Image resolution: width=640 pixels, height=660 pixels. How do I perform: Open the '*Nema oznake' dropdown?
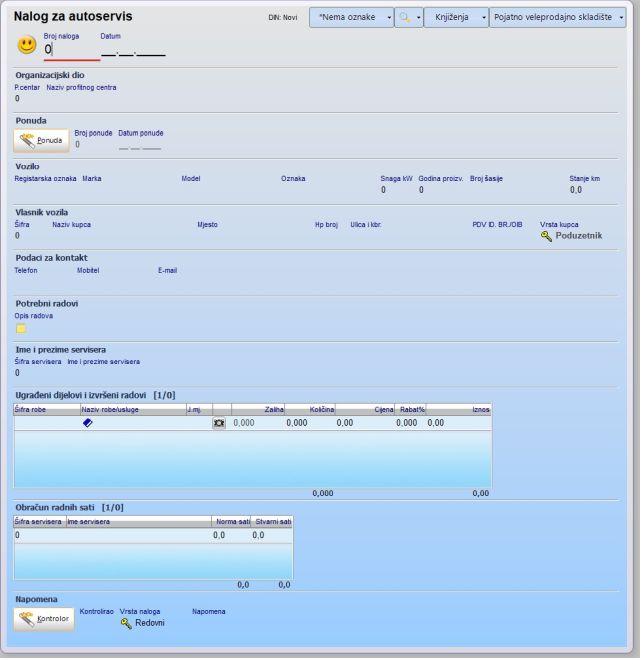[351, 17]
